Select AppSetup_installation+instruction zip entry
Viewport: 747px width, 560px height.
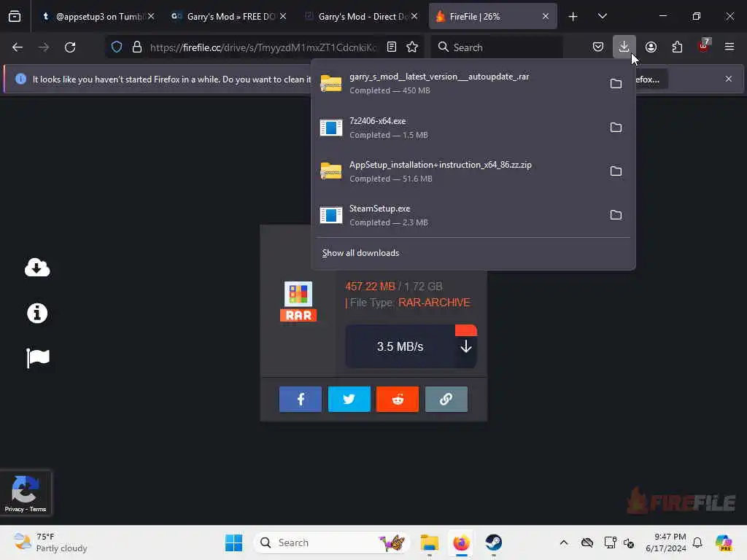click(457, 171)
